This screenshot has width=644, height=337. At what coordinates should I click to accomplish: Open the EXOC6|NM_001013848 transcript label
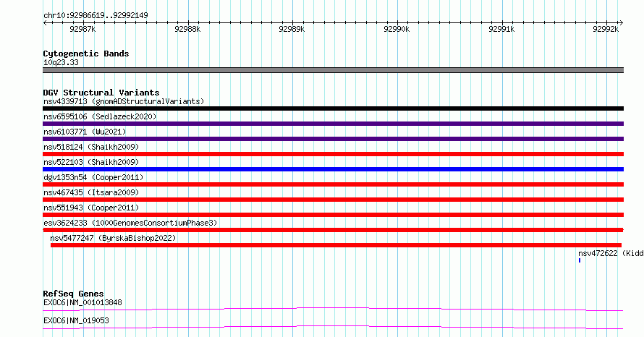pos(82,302)
